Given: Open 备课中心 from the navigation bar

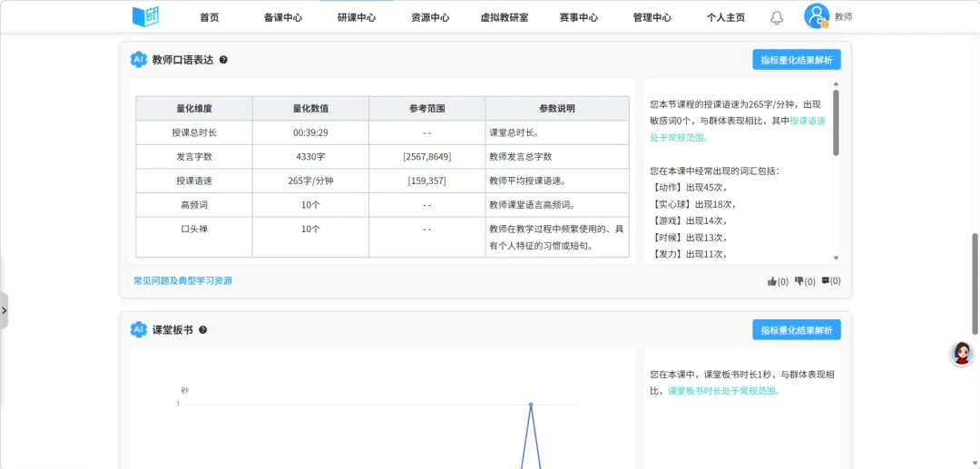Looking at the screenshot, I should pos(282,17).
